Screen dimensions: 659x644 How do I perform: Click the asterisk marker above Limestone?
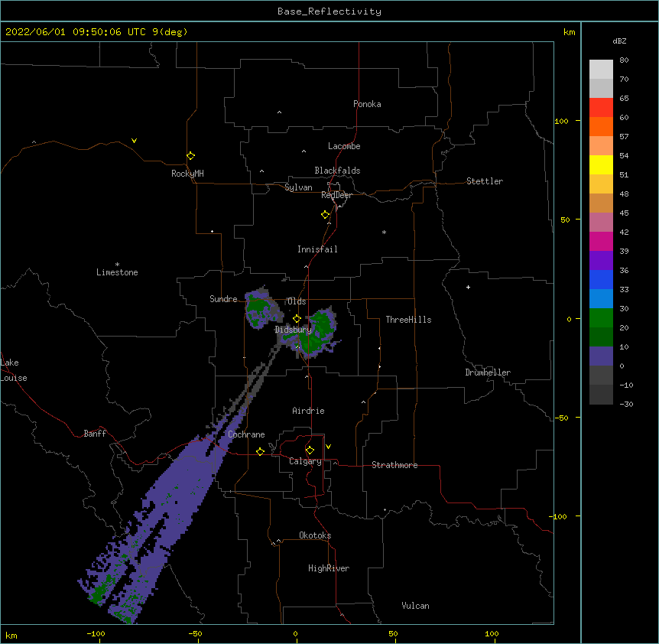(117, 265)
